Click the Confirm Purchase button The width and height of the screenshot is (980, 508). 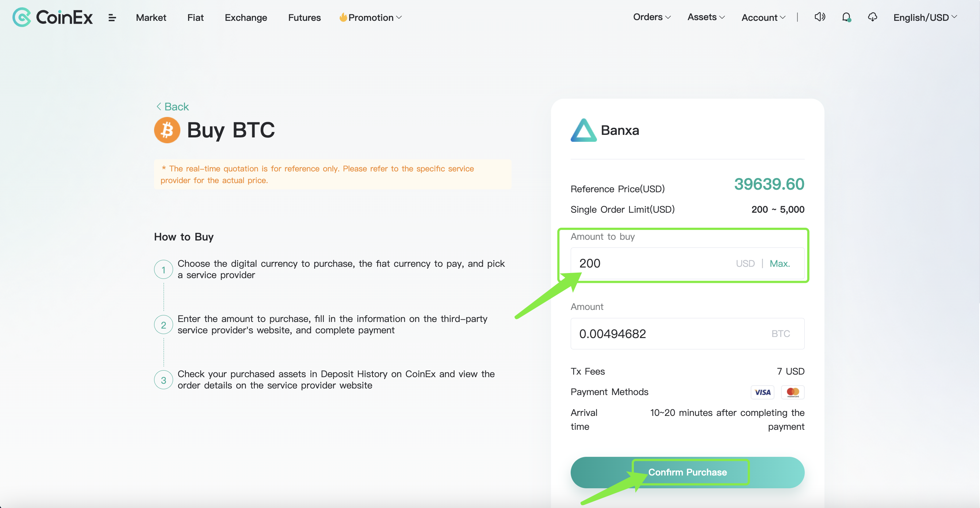(688, 472)
